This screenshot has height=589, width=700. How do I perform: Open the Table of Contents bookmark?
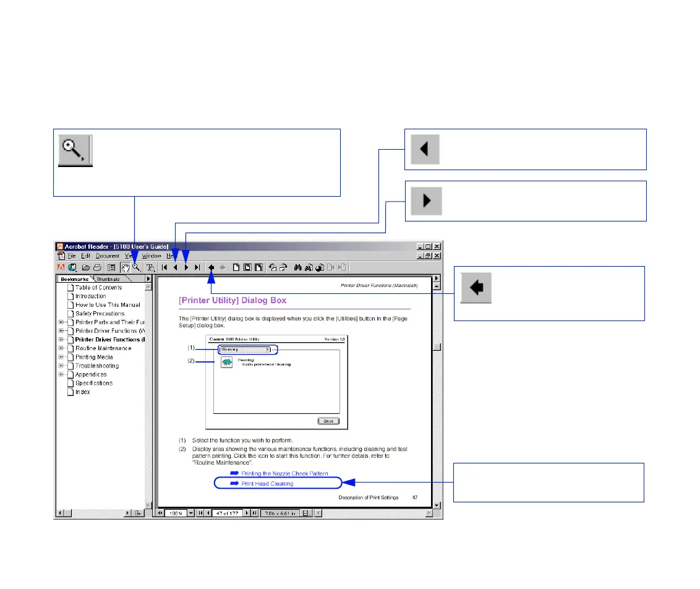pyautogui.click(x=99, y=288)
